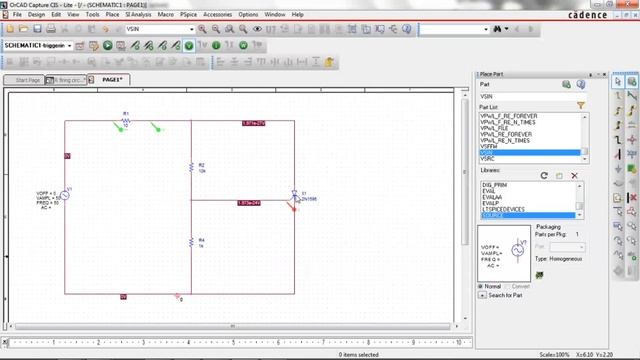Open the SCHEMATIC1 simulation profile dropdown
The image size is (640, 360).
click(x=69, y=46)
